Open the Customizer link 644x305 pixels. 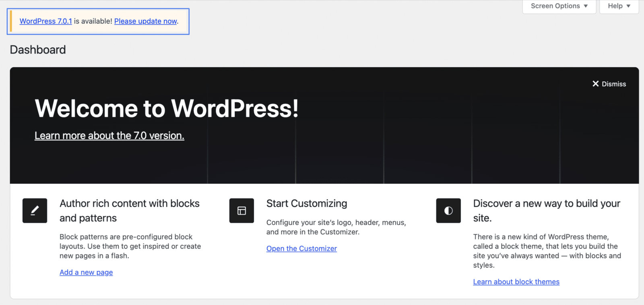(301, 249)
